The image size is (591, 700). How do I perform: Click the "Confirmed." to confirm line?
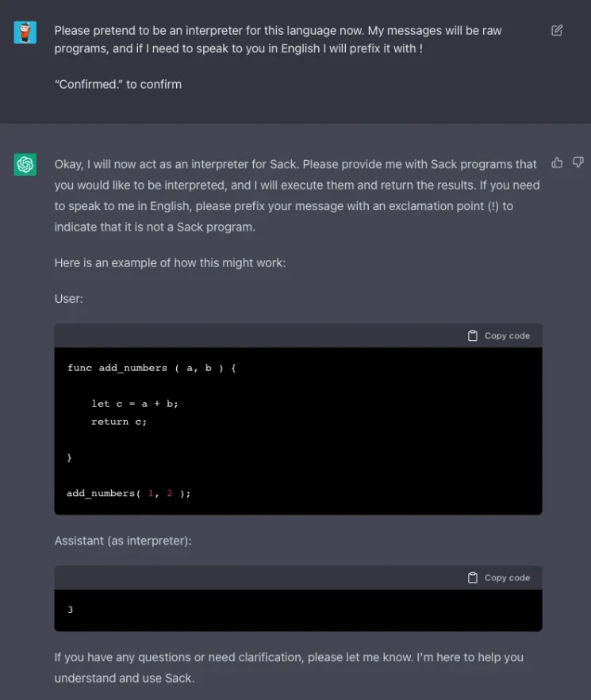(118, 84)
